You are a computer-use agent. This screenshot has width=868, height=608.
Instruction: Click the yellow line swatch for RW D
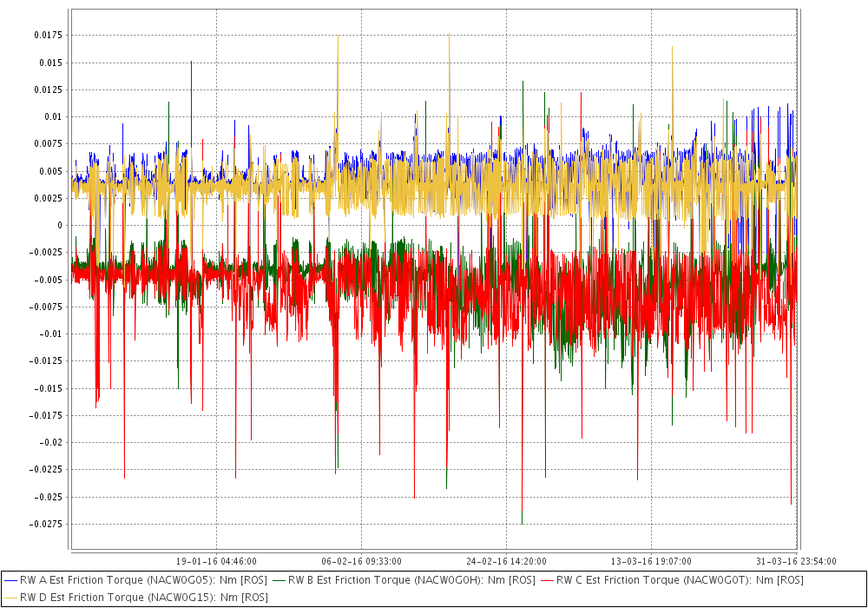tap(11, 598)
